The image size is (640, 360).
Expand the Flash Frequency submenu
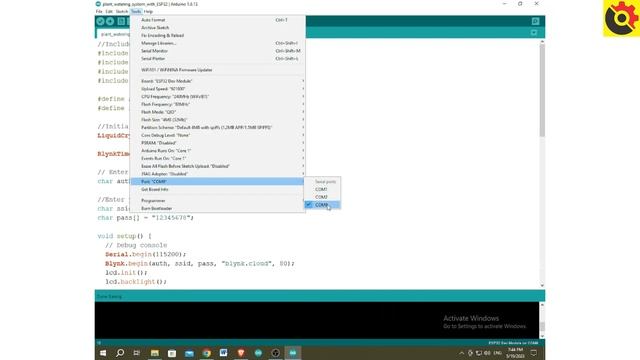pyautogui.click(x=218, y=104)
